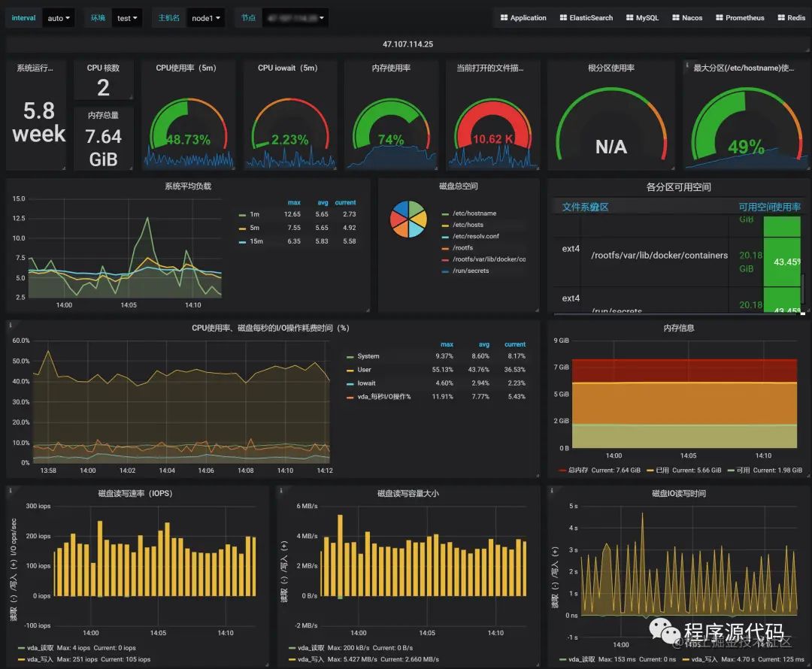Open the ElasticSearch dashboard link
The width and height of the screenshot is (812, 669).
pos(586,17)
